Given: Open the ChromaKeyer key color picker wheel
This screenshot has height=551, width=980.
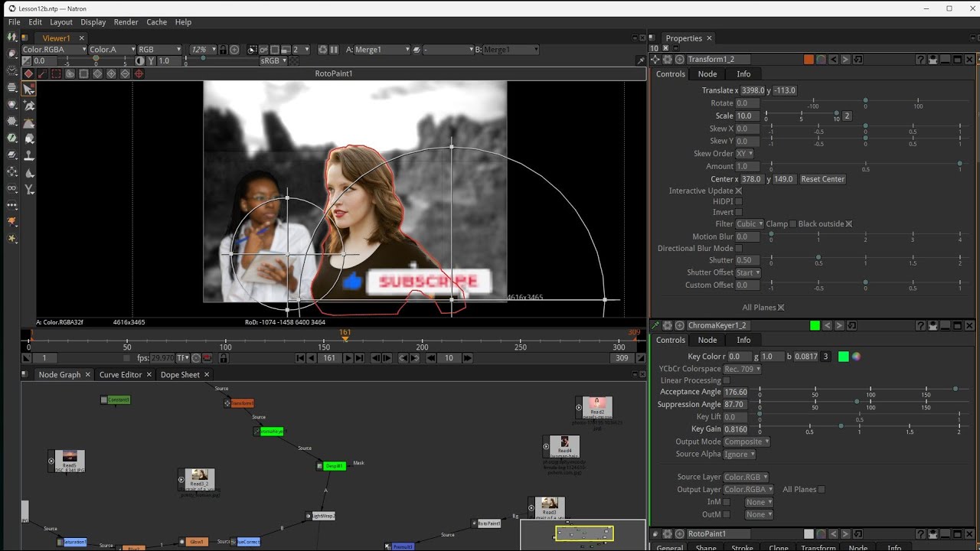Looking at the screenshot, I should (856, 356).
